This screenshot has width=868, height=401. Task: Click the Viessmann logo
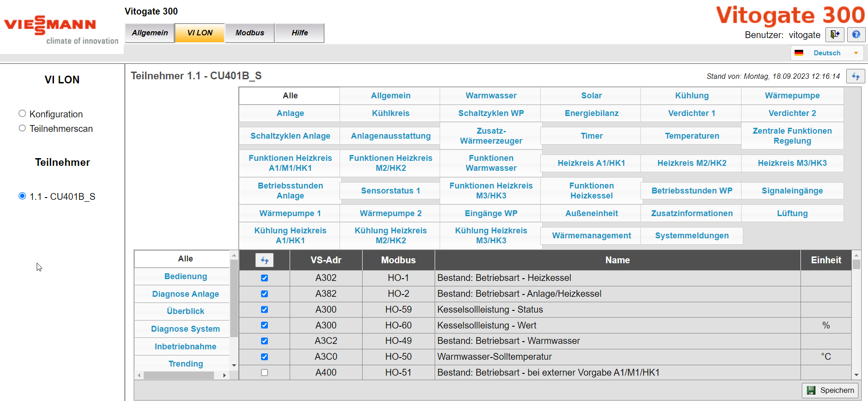(x=61, y=30)
